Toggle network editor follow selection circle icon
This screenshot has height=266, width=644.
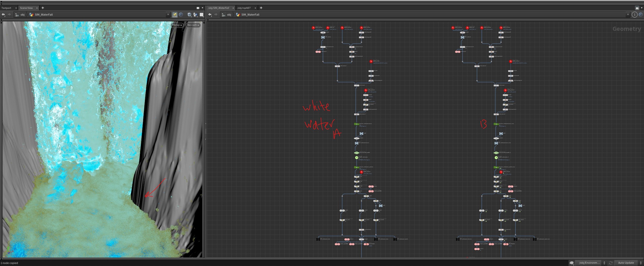coord(640,15)
